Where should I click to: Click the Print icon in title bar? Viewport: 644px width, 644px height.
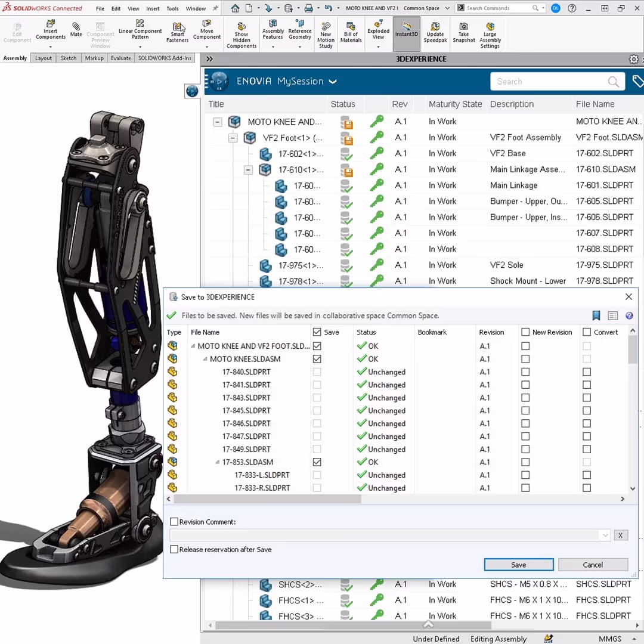tap(309, 8)
